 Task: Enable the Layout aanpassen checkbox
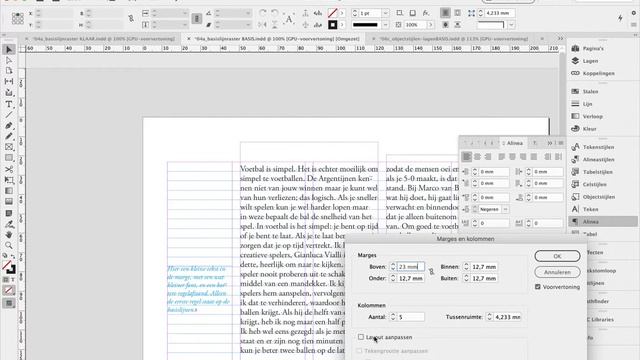click(x=361, y=337)
